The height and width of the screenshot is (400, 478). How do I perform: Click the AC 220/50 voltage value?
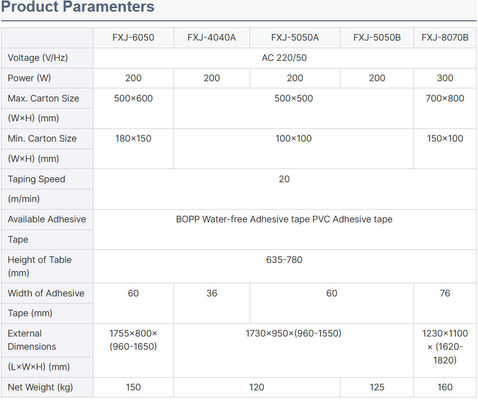point(284,58)
